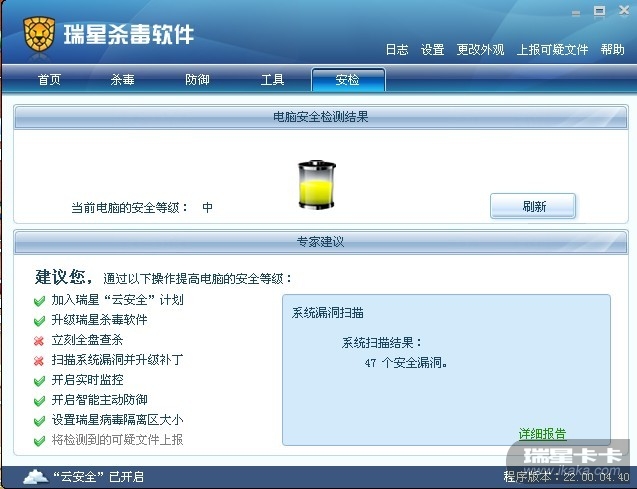Click the 系统漏洞扫描 panel title
The width and height of the screenshot is (637, 489).
click(x=327, y=313)
